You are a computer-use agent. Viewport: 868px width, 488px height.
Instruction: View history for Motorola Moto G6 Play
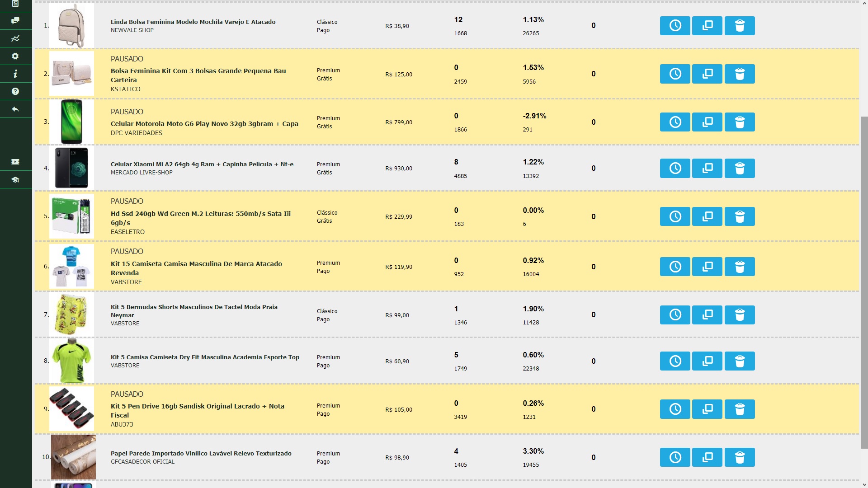point(675,122)
